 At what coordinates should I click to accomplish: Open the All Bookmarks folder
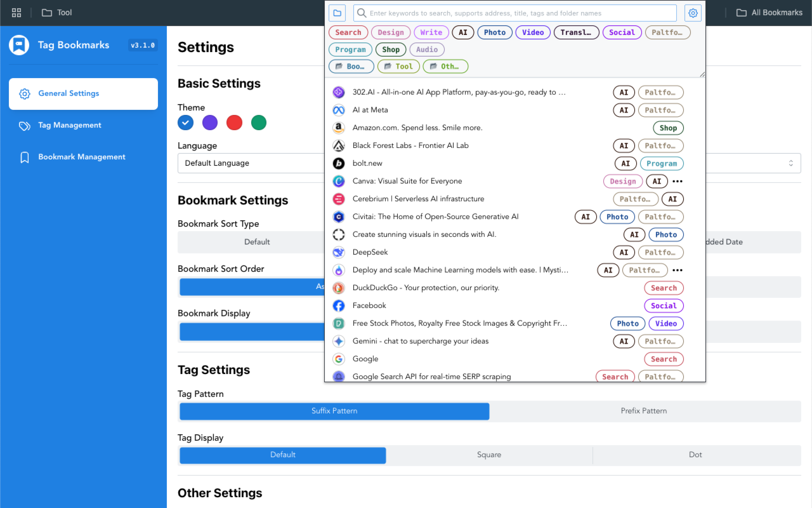[x=769, y=13]
